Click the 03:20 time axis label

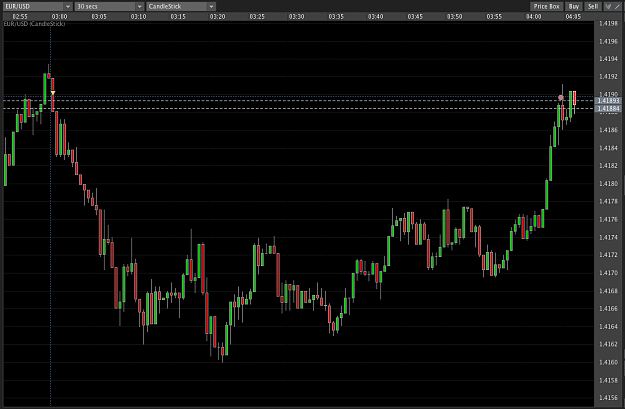(x=218, y=17)
